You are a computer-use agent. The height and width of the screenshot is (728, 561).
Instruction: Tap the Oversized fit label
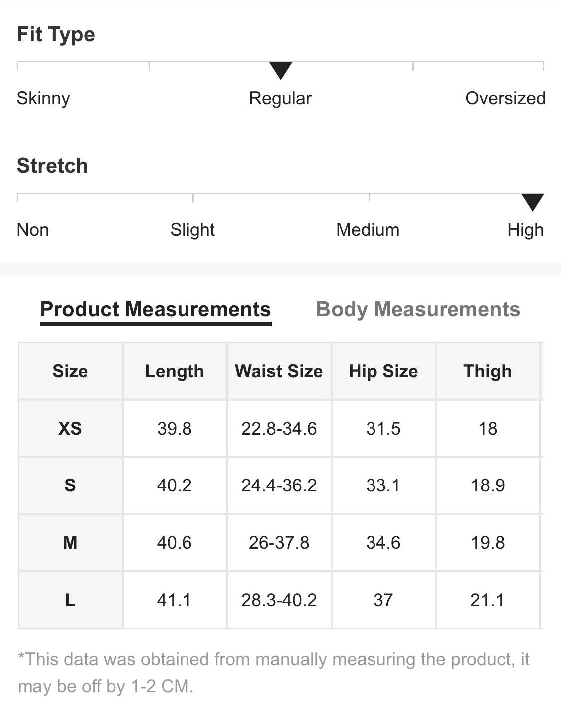[x=505, y=98]
